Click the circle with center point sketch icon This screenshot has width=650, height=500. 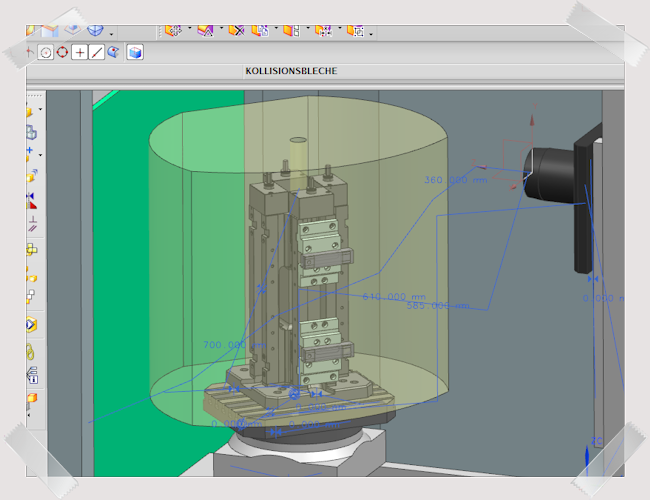point(45,52)
